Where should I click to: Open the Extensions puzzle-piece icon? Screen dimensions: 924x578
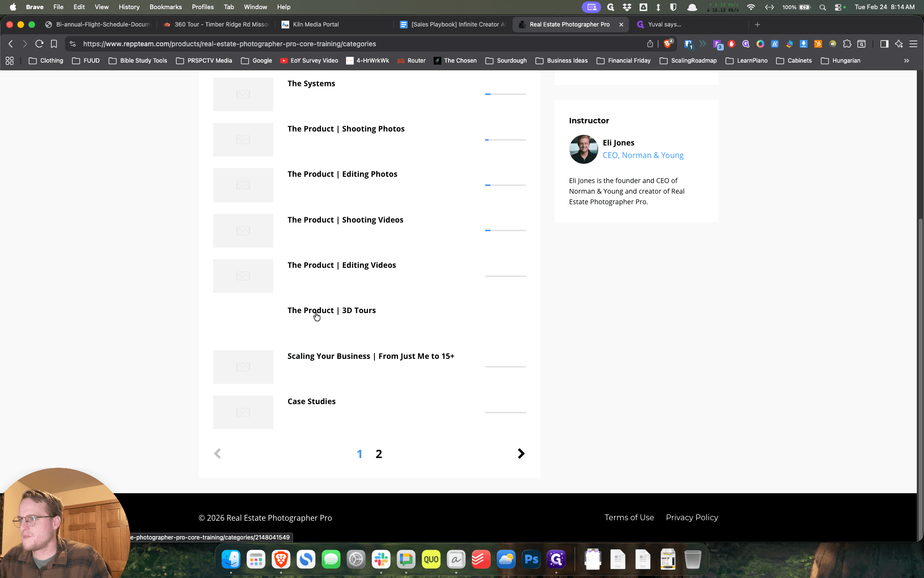pos(847,44)
